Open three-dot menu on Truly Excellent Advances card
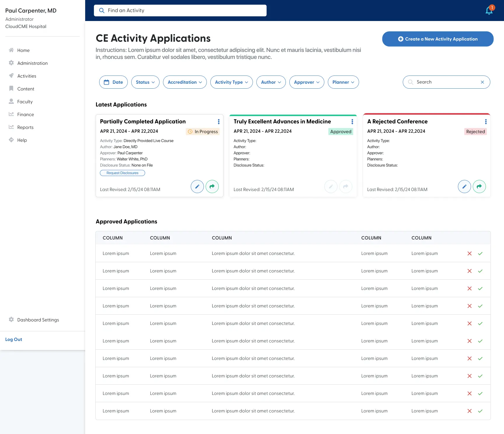 point(352,122)
